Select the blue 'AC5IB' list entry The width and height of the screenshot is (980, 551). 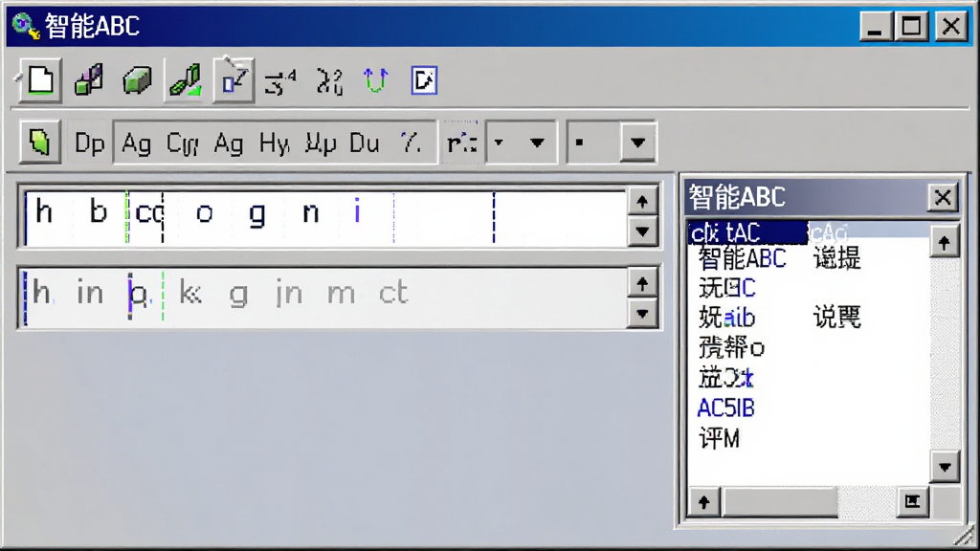coord(725,408)
